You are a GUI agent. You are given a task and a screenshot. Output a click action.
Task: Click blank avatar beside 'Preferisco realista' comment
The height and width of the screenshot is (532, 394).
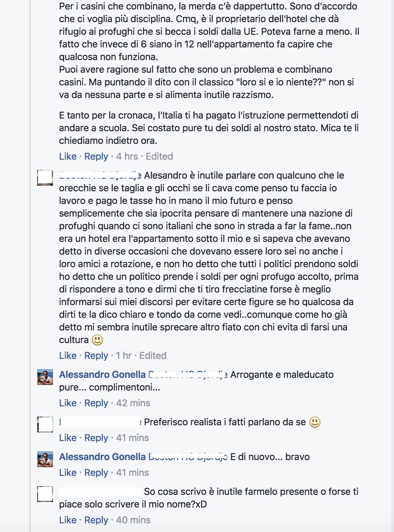45,424
